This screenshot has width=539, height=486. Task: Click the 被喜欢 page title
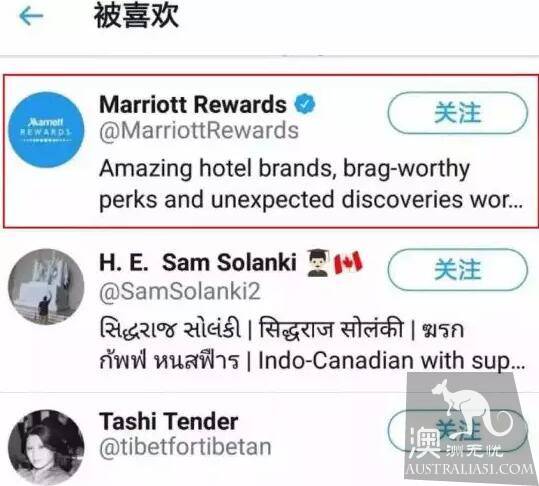136,15
